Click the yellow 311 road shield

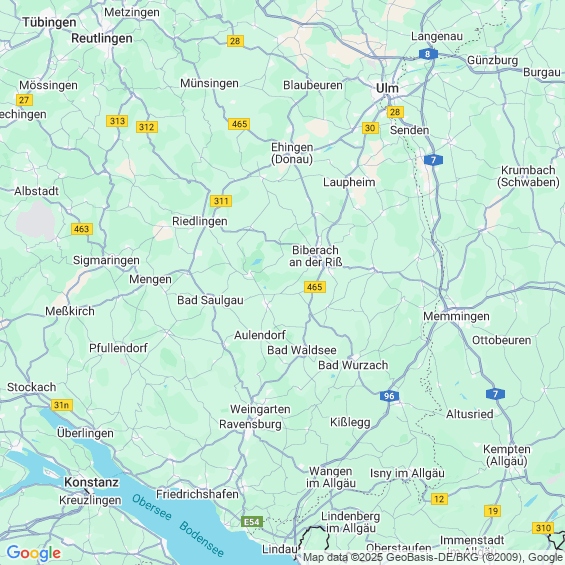tap(221, 201)
